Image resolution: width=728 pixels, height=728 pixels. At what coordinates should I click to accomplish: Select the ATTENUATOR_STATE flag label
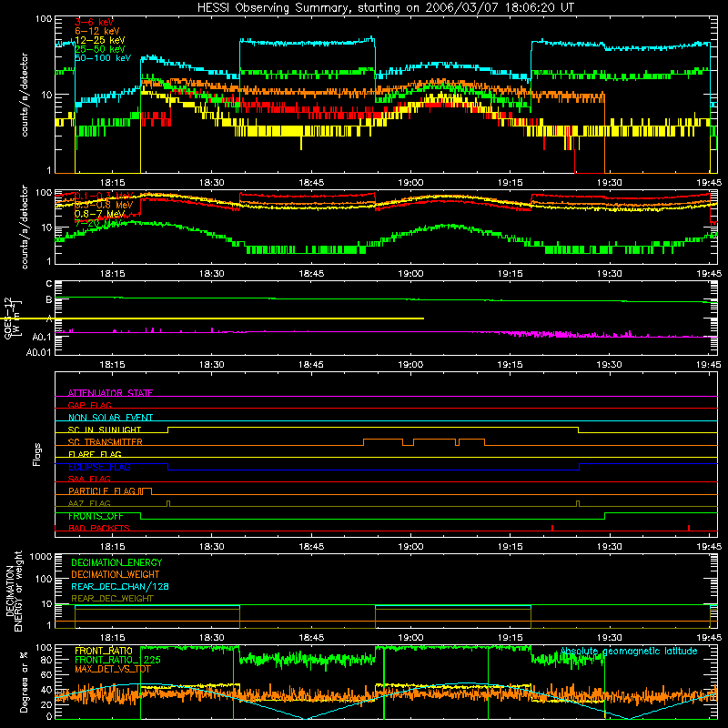tap(110, 393)
